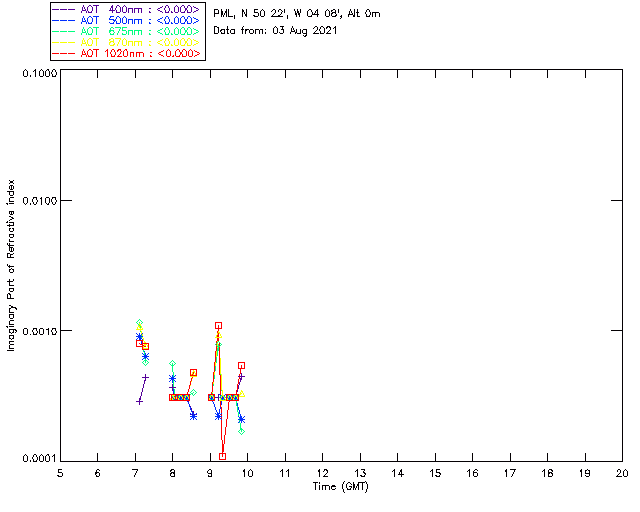Screen dimensions: 640x512
Task: Click the 'Imaginary Part of Refractive index' axis title
Action: (11, 265)
